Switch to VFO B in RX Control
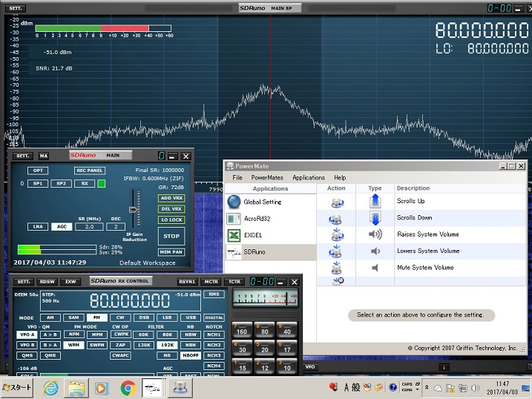 (x=27, y=345)
